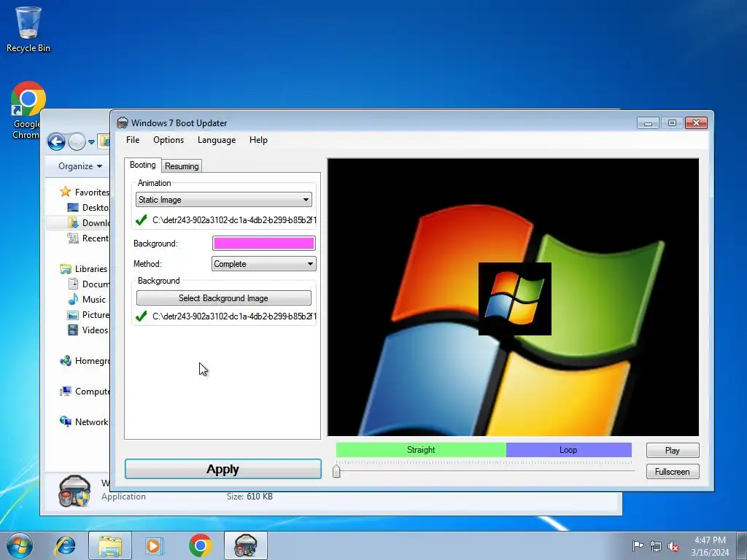The image size is (747, 560).
Task: Click the small centered logo in preview
Action: pos(515,299)
